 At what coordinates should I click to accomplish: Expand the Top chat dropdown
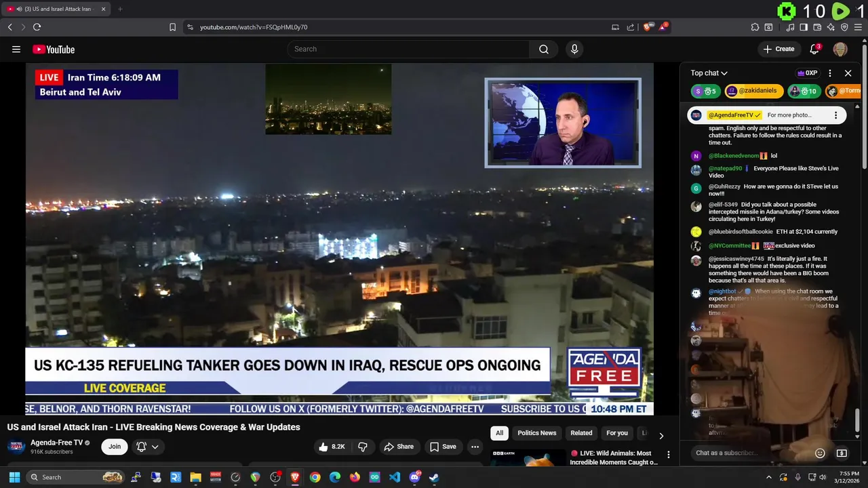point(709,73)
